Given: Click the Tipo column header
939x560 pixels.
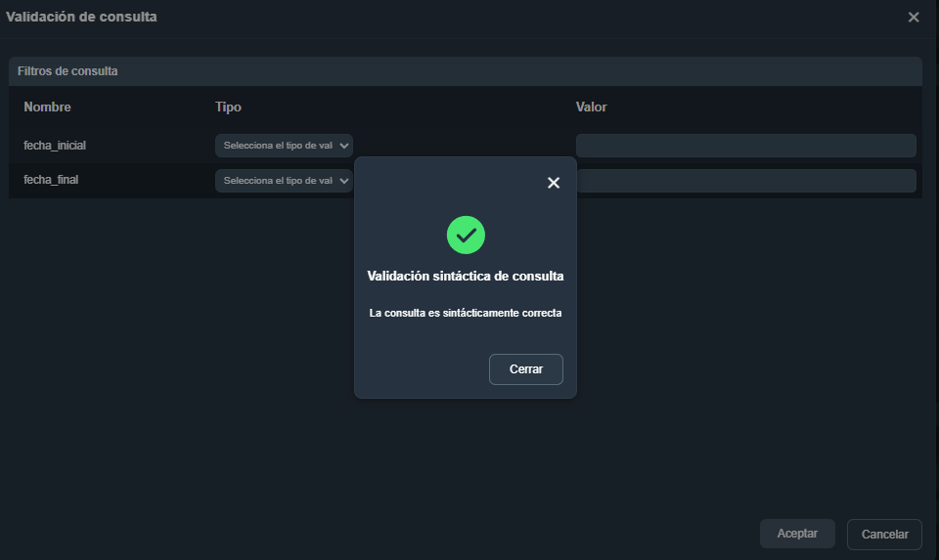Looking at the screenshot, I should click(x=228, y=107).
